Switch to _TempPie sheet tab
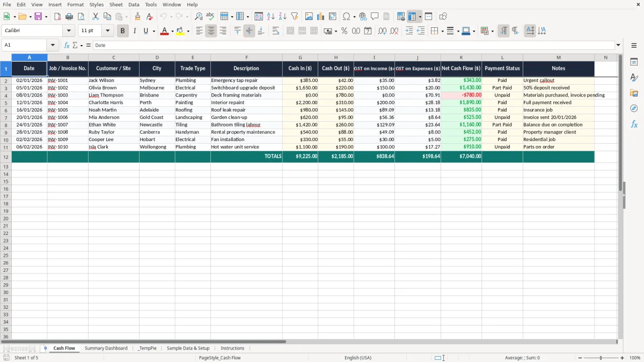This screenshot has width=644, height=362. pos(147,348)
